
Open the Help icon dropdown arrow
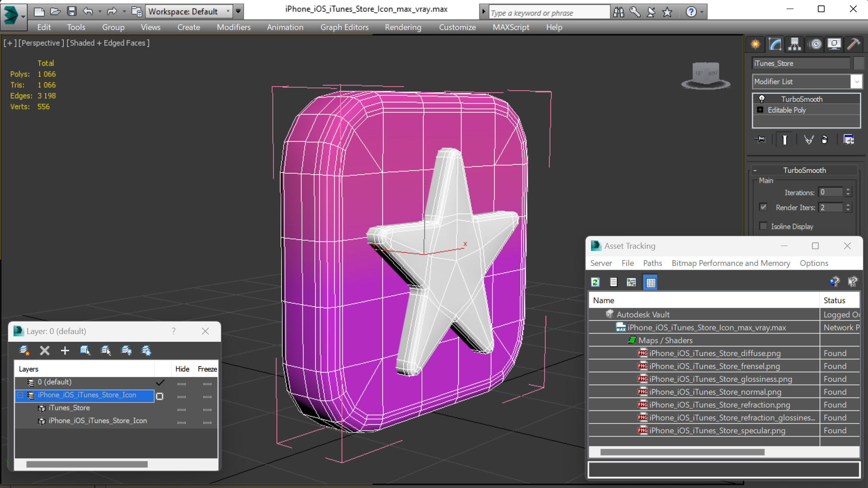coord(702,12)
